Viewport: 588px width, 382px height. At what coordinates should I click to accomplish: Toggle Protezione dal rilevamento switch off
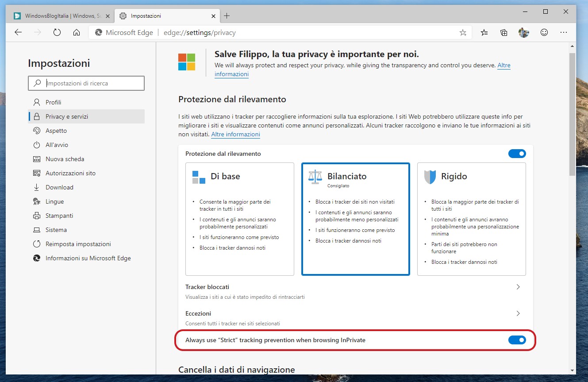[x=517, y=154]
